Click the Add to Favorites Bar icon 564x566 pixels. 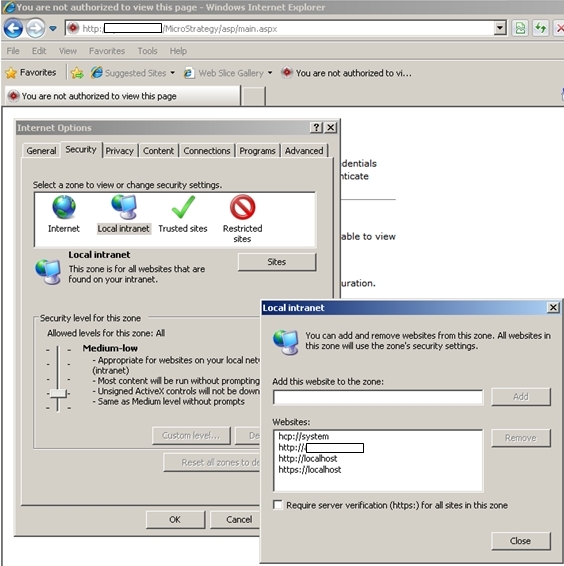[x=77, y=73]
